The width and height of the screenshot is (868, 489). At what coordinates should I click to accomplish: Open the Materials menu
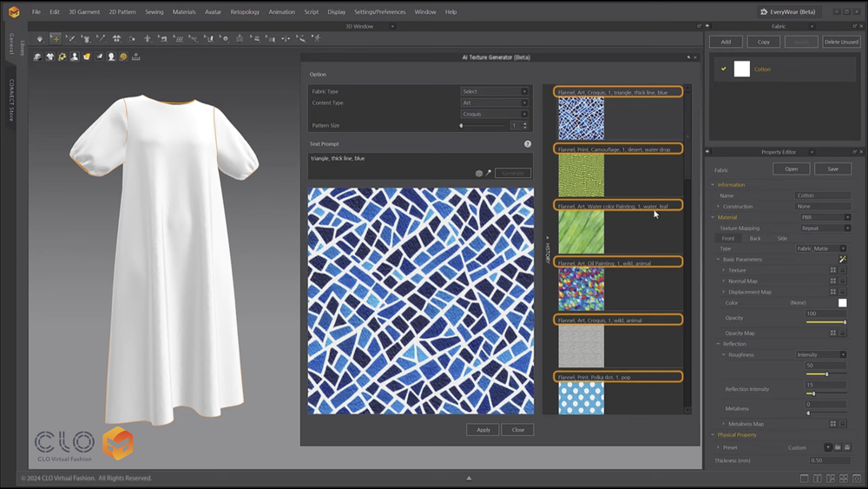click(x=184, y=12)
